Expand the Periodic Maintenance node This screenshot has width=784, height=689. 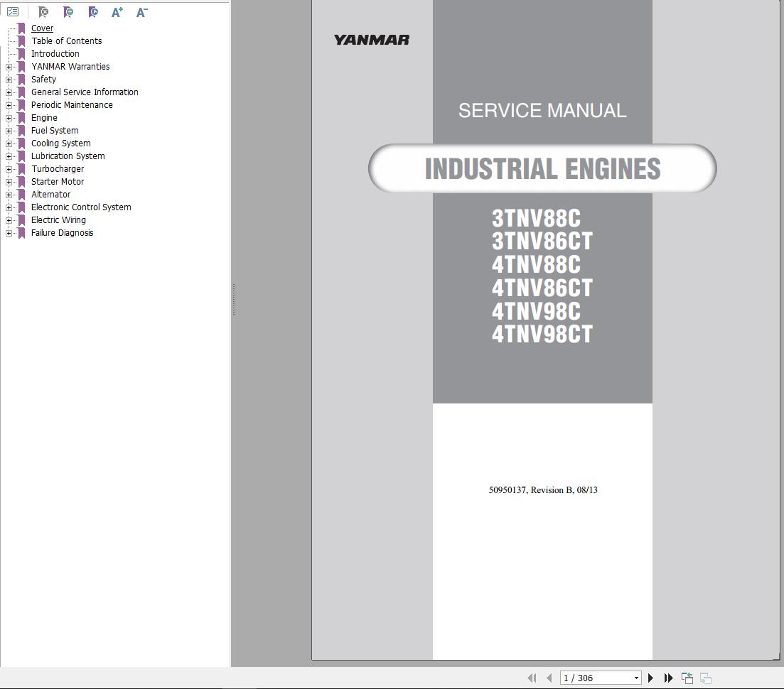(9, 105)
